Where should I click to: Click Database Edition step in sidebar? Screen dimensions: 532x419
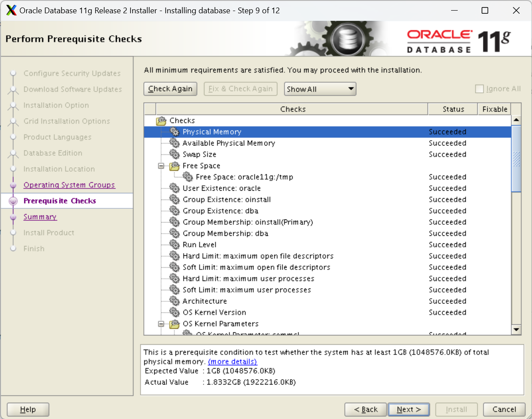tap(53, 153)
